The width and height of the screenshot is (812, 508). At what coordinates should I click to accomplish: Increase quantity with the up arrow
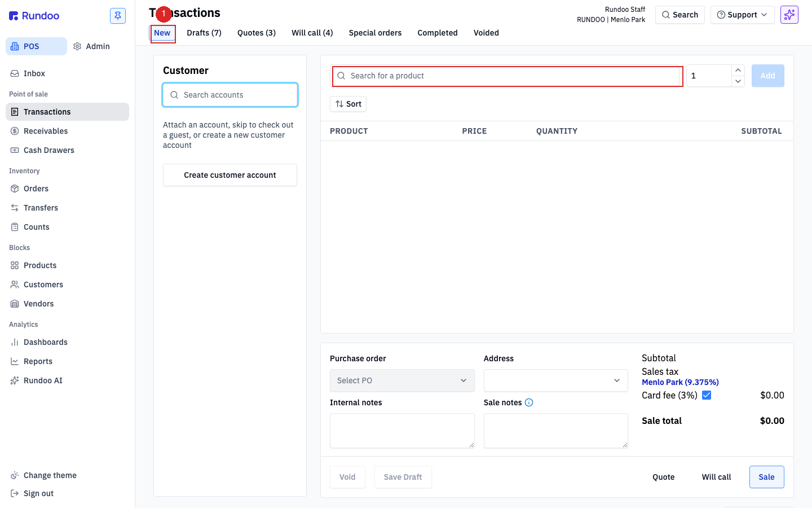click(x=738, y=70)
